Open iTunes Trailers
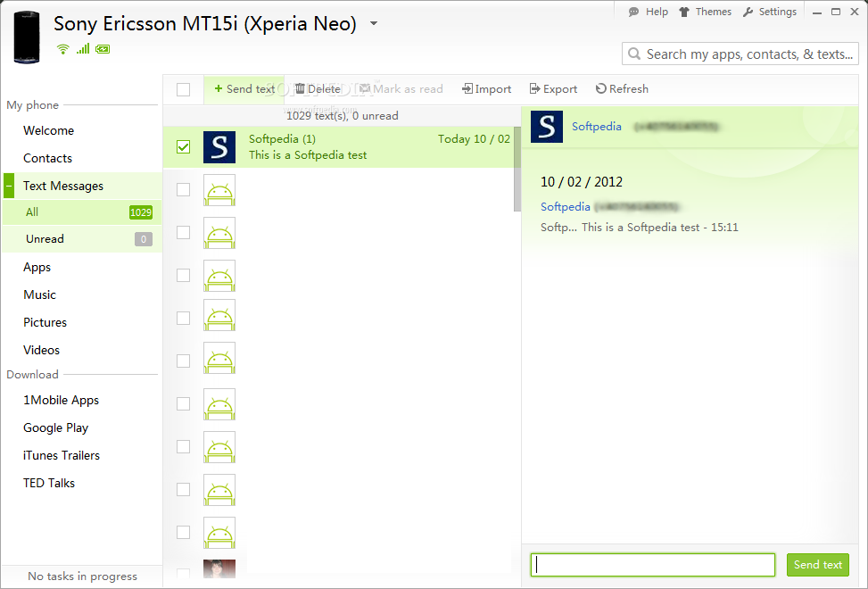This screenshot has width=868, height=589. pyautogui.click(x=62, y=455)
